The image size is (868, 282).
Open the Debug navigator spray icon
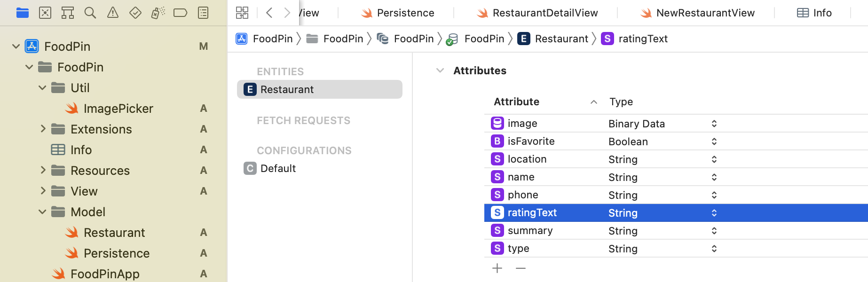coord(158,13)
